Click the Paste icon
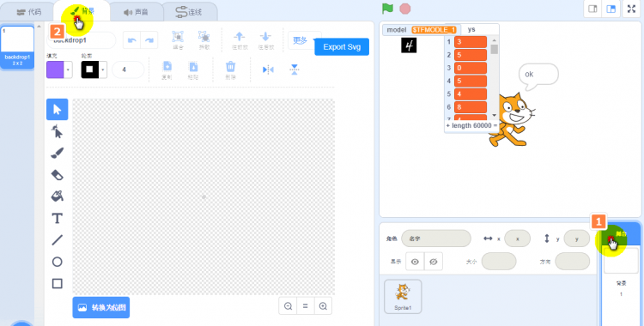 coord(193,70)
